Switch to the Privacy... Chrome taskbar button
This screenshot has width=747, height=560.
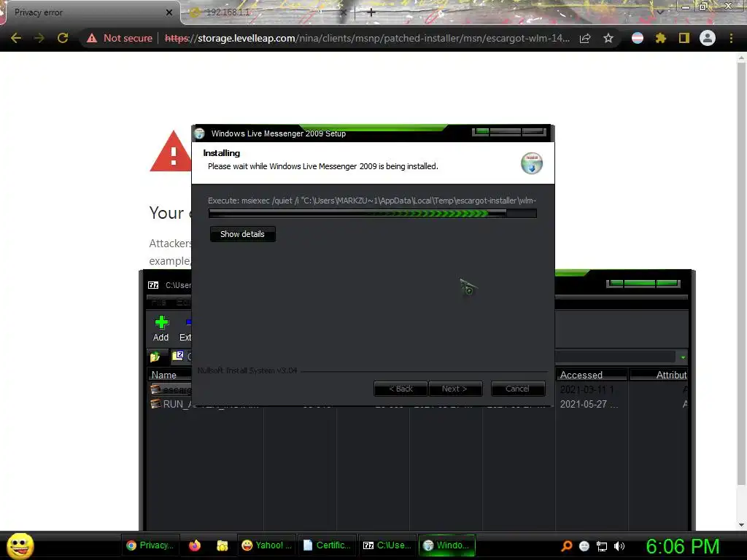click(x=150, y=545)
